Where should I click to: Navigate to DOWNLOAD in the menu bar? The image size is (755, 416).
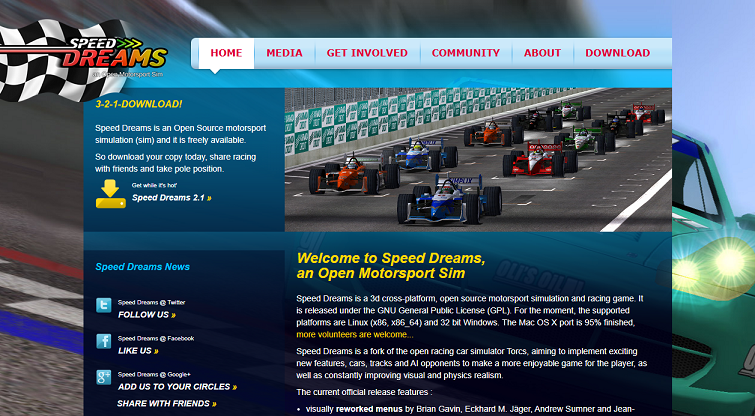click(618, 53)
